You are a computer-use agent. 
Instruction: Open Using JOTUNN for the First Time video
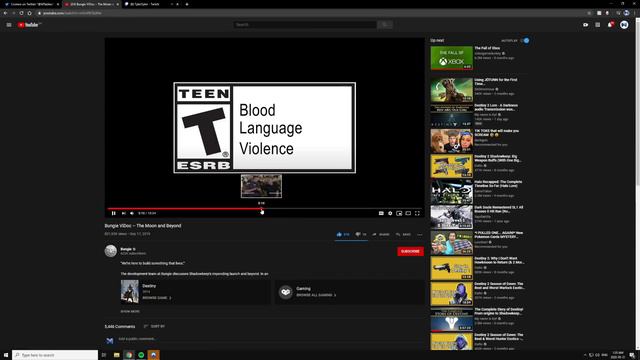[x=451, y=90]
